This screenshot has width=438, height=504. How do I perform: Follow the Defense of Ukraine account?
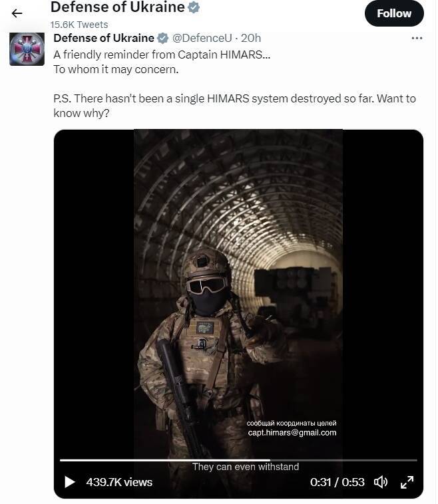point(394,13)
